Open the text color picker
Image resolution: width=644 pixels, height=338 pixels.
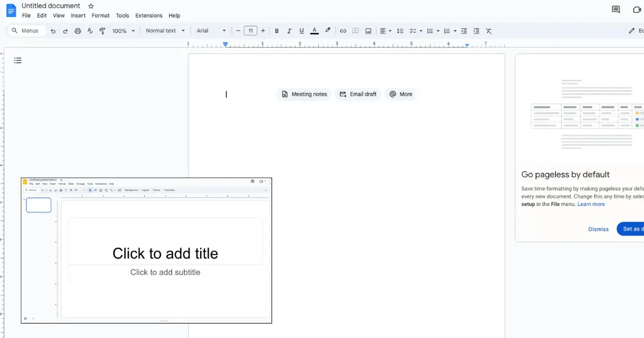point(314,31)
